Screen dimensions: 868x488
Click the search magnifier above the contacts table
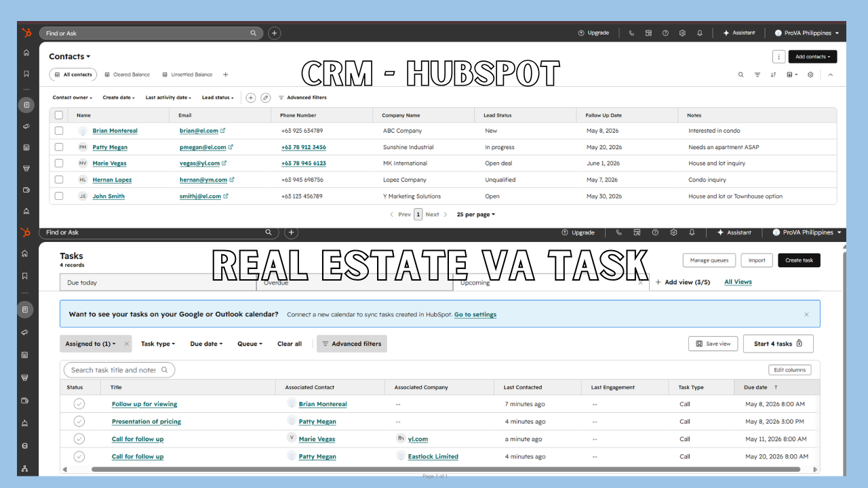741,75
